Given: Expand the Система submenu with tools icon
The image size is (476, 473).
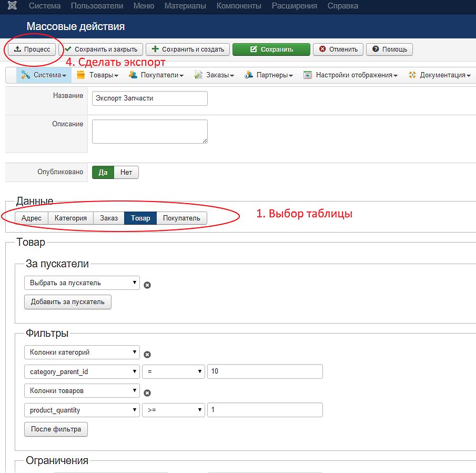Looking at the screenshot, I should coord(44,75).
